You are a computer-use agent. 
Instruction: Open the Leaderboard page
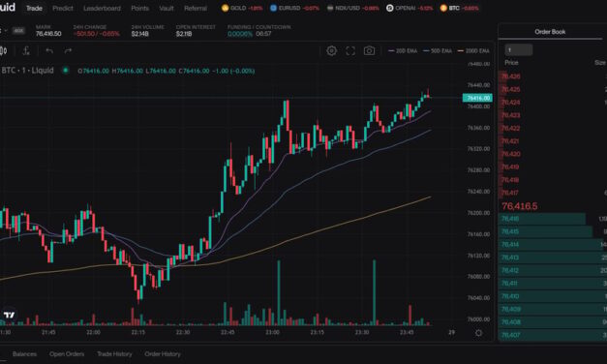click(102, 8)
